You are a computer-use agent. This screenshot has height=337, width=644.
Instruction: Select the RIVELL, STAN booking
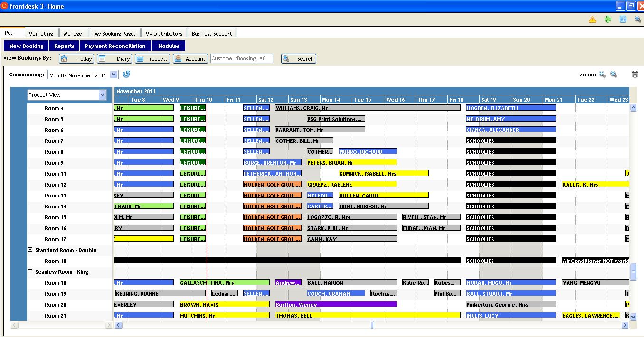[x=431, y=217]
